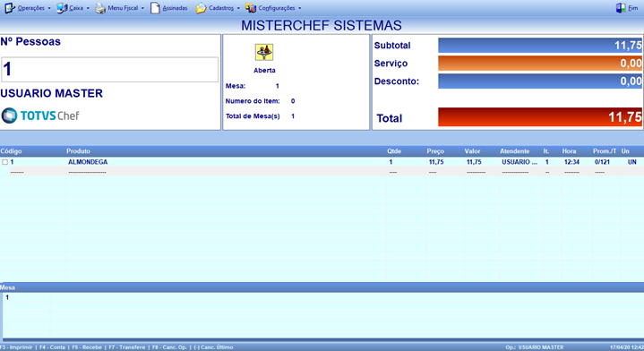Click the Op.: USUARIO MASTER status text
The height and width of the screenshot is (351, 644).
pyautogui.click(x=535, y=347)
